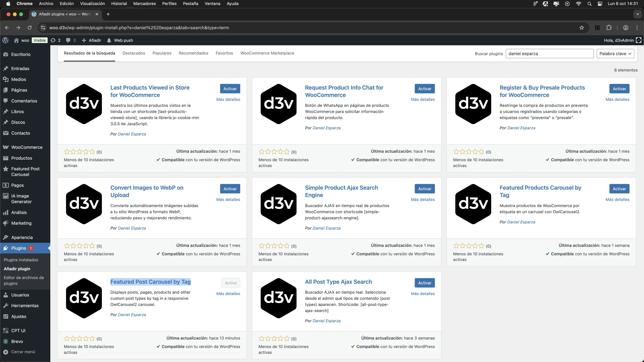644x362 pixels.
Task: Open the Apple menu
Action: pyautogui.click(x=8, y=4)
